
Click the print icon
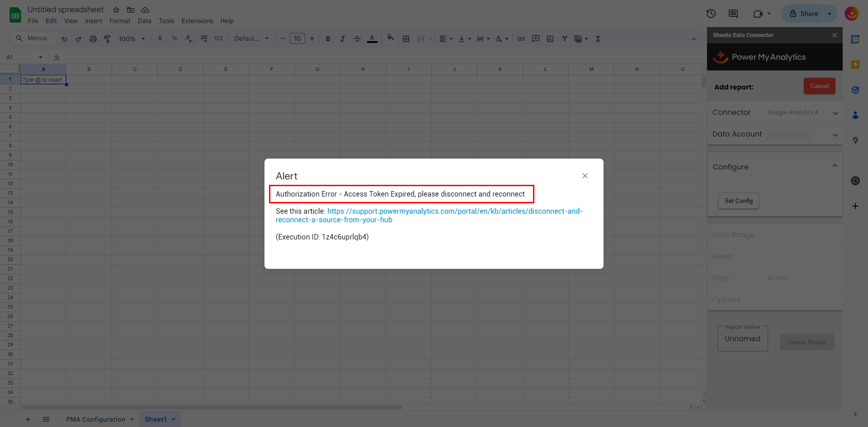point(93,39)
